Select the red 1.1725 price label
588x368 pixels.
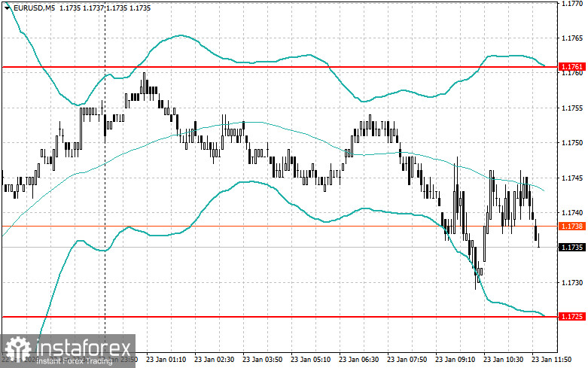click(x=572, y=317)
